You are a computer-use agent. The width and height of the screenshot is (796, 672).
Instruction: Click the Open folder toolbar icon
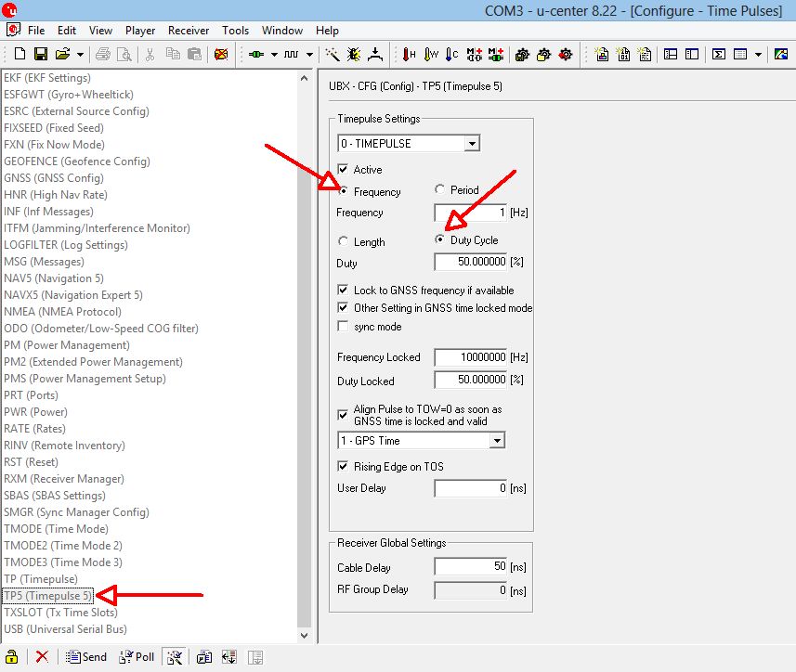click(63, 54)
